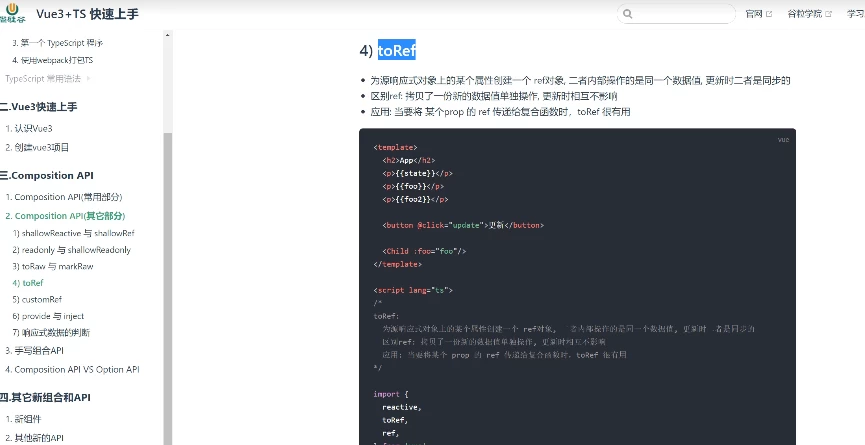Click external-link icon beside 官网

[x=768, y=14]
